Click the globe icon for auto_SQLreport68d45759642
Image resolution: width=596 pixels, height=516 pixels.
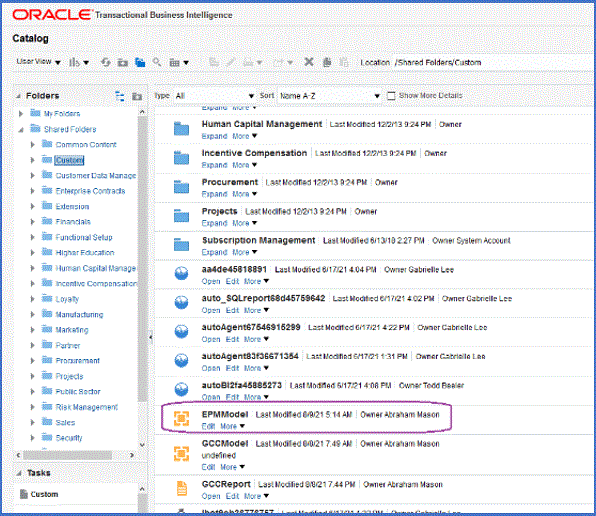point(181,302)
